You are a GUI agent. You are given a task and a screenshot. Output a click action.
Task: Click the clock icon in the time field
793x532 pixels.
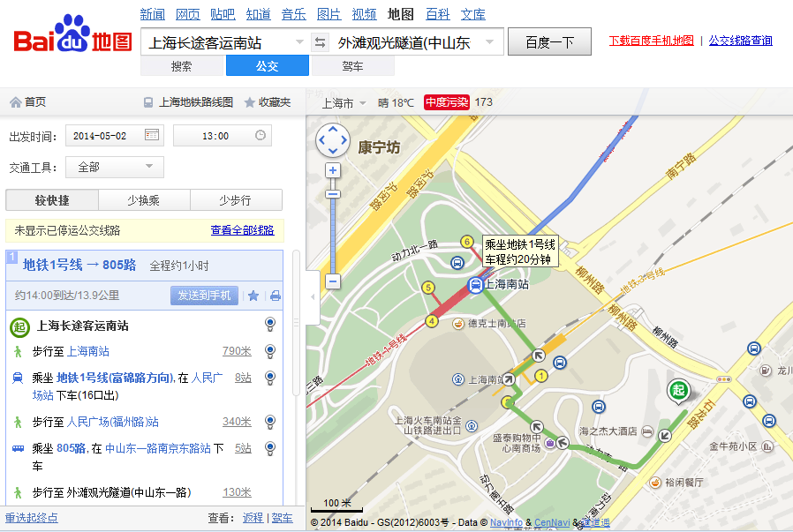(x=260, y=135)
